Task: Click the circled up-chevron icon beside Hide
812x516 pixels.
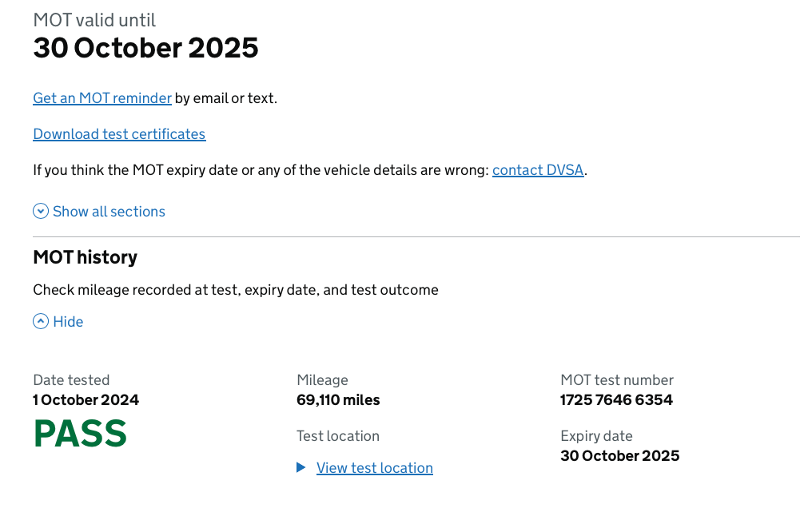Action: tap(41, 322)
